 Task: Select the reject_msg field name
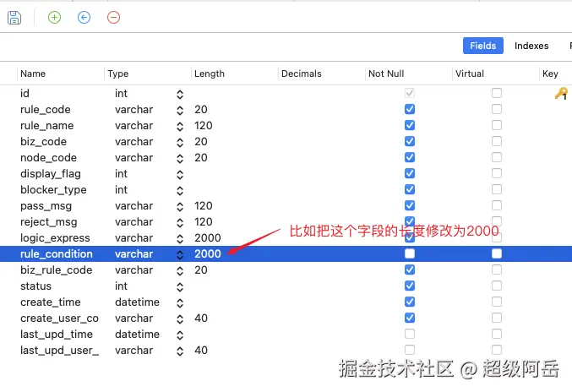coord(48,222)
